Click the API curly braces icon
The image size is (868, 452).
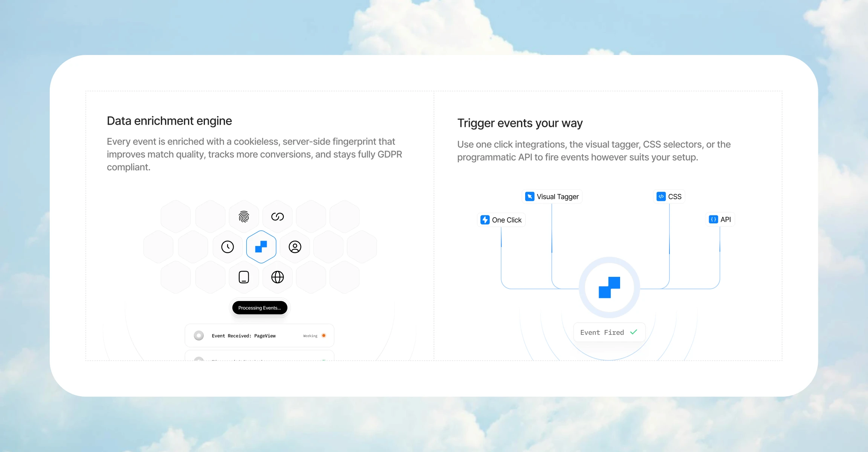pyautogui.click(x=712, y=219)
